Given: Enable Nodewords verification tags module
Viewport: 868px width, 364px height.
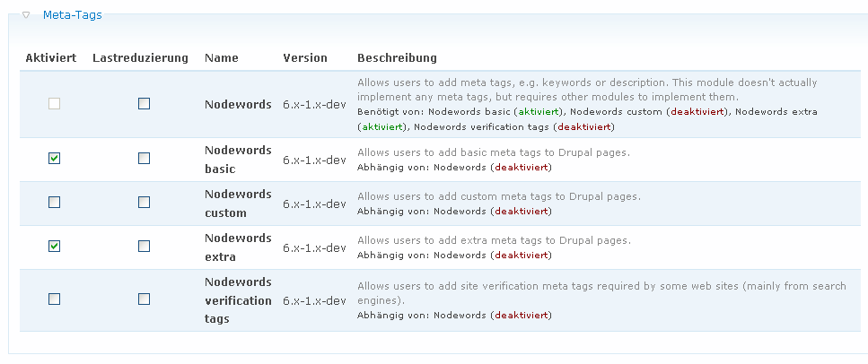Looking at the screenshot, I should [54, 299].
